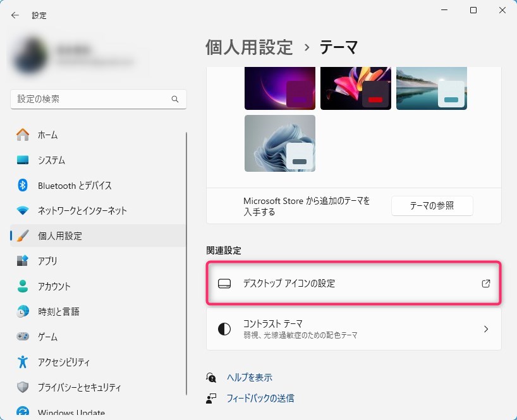Select 個人用設定 in the sidebar
The height and width of the screenshot is (420, 517).
(x=60, y=236)
